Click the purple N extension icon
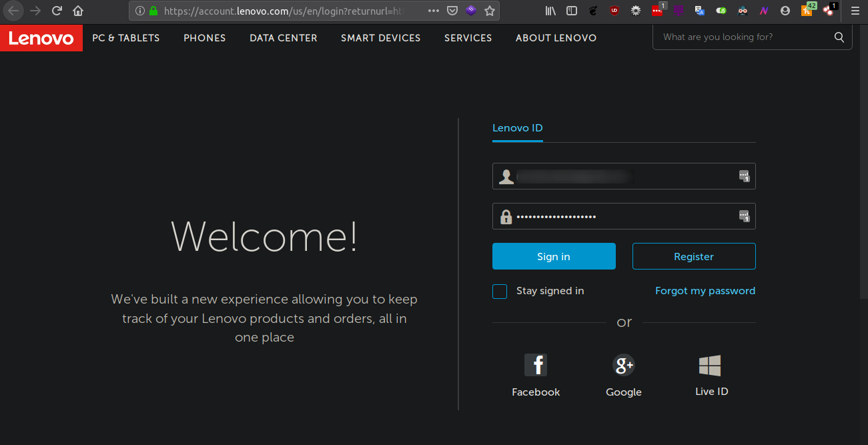This screenshot has height=445, width=868. pos(764,11)
